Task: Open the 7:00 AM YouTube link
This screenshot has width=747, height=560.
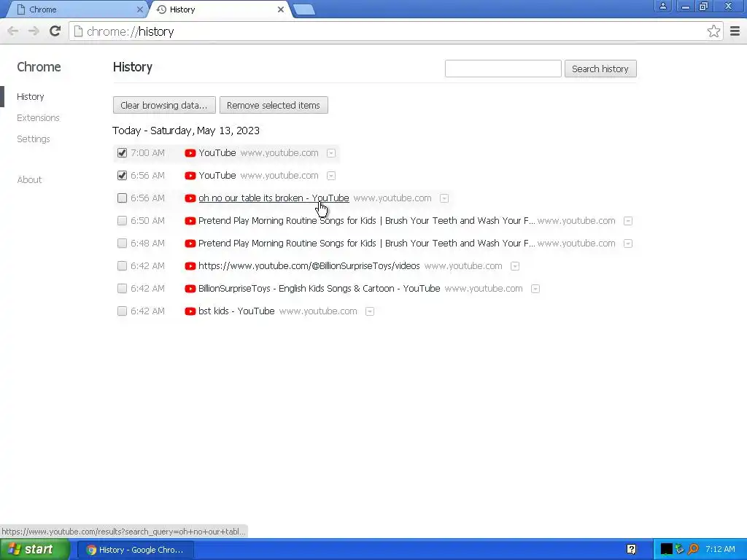Action: click(x=217, y=153)
